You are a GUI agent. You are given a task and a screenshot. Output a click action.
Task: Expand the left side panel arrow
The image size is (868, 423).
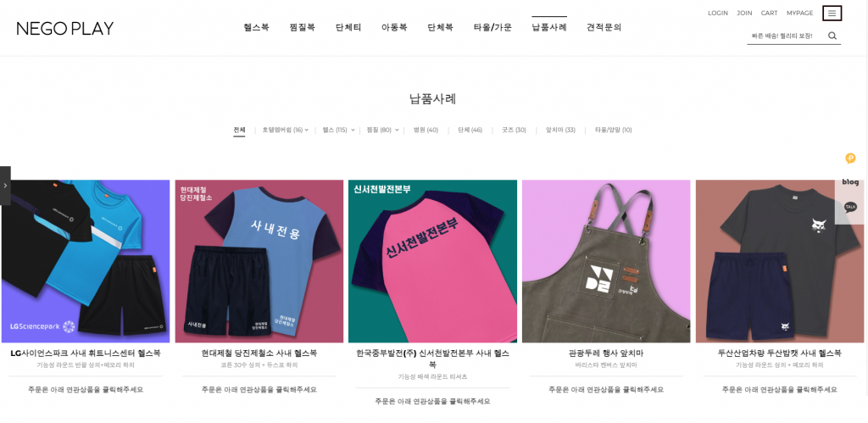point(5,186)
